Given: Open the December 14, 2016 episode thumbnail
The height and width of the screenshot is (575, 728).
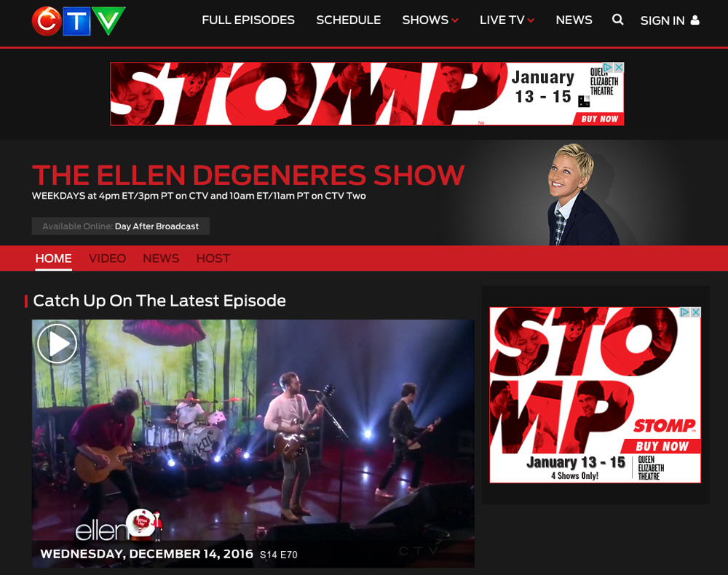Looking at the screenshot, I should point(253,443).
